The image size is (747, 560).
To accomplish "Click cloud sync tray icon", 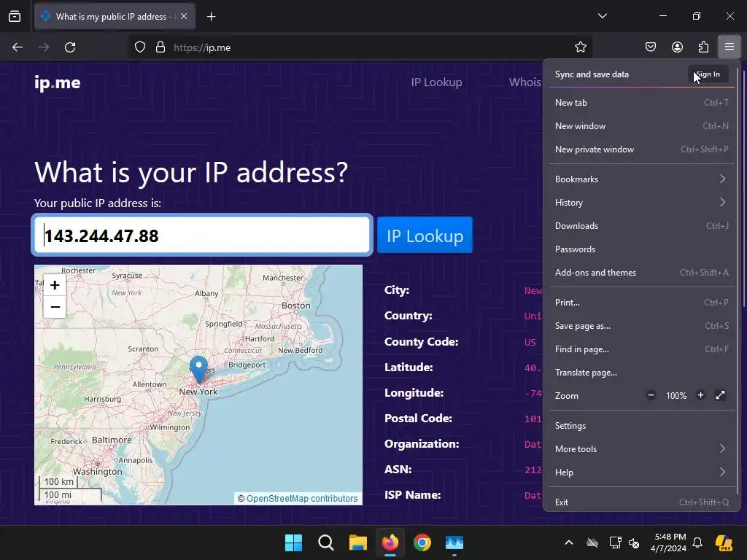I will point(592,542).
